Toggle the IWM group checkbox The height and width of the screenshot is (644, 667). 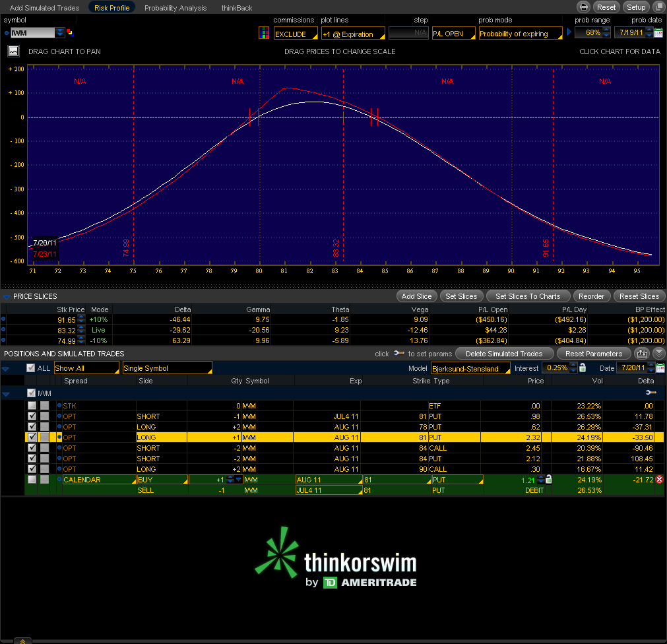(32, 393)
